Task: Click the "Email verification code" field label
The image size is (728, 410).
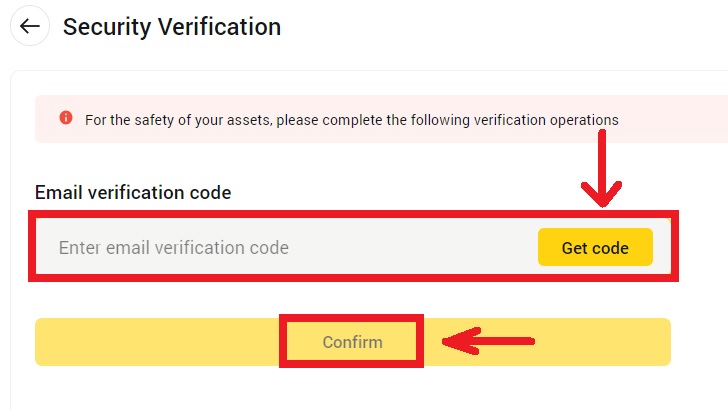Action: tap(133, 192)
